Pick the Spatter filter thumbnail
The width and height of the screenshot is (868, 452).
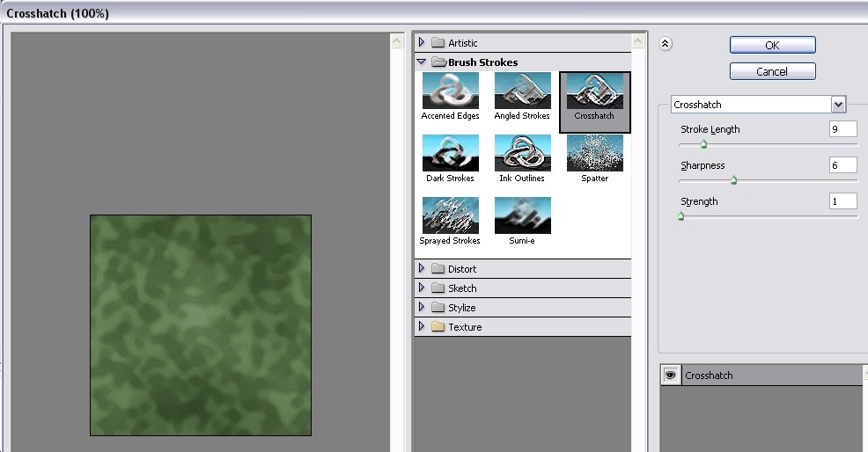tap(594, 153)
